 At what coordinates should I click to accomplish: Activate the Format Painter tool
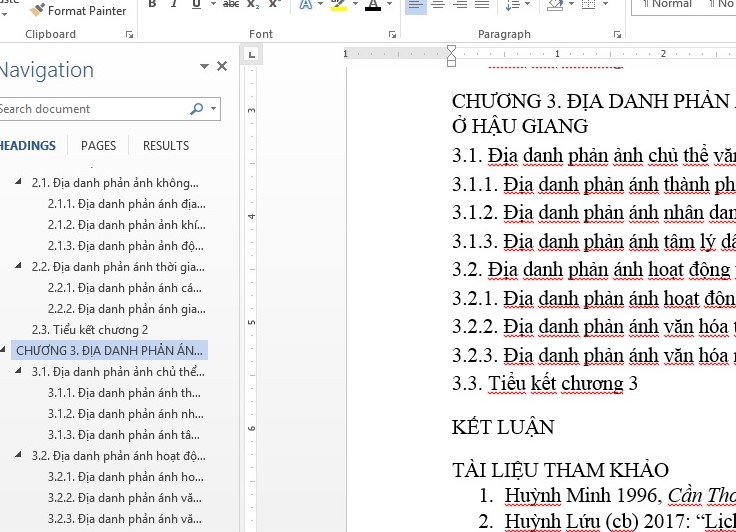(77, 10)
